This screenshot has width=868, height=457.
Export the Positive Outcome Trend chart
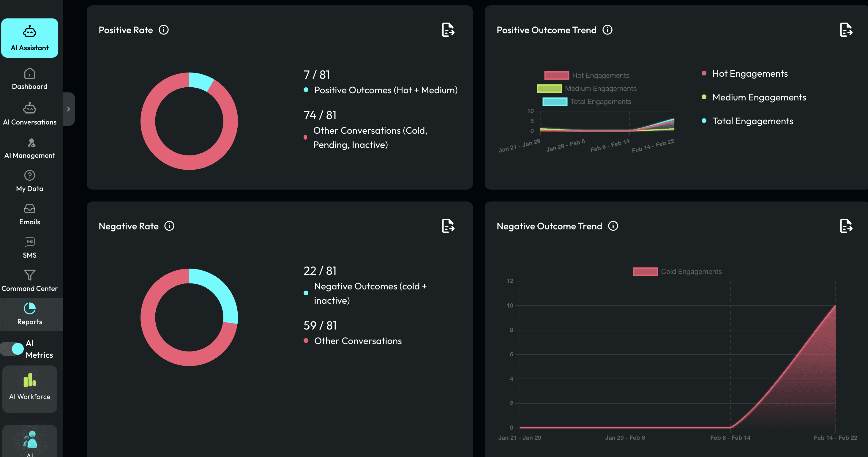click(846, 30)
